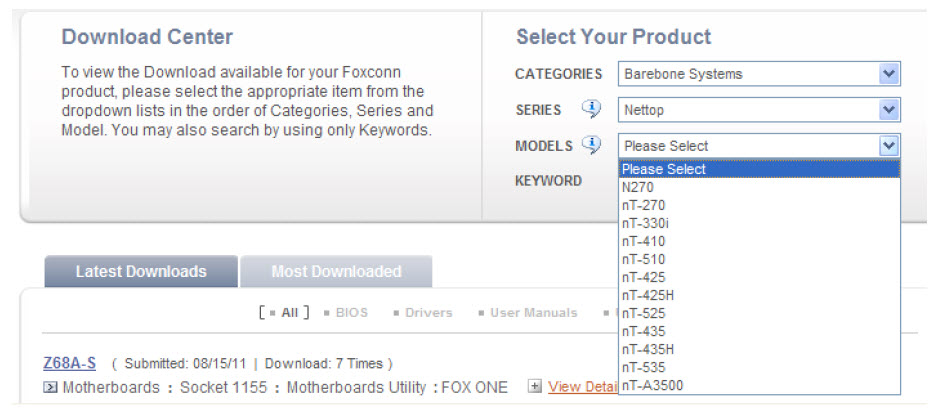Open the Latest Downloads tab

[141, 271]
